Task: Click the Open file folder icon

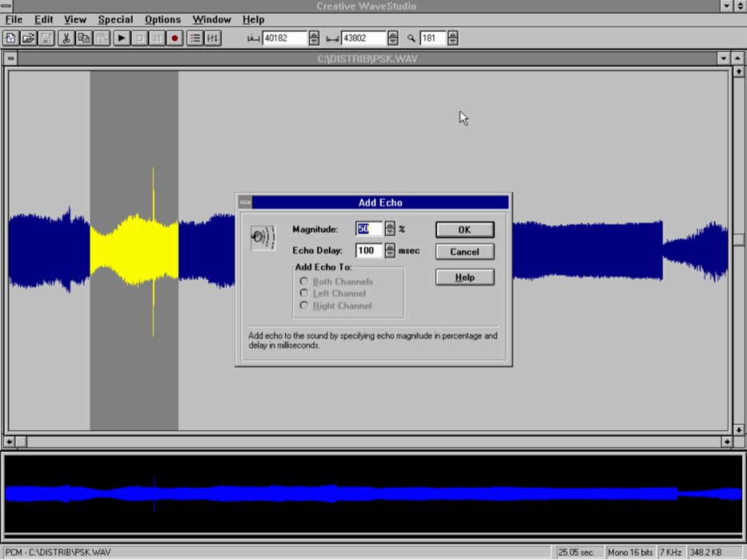Action: [x=28, y=38]
